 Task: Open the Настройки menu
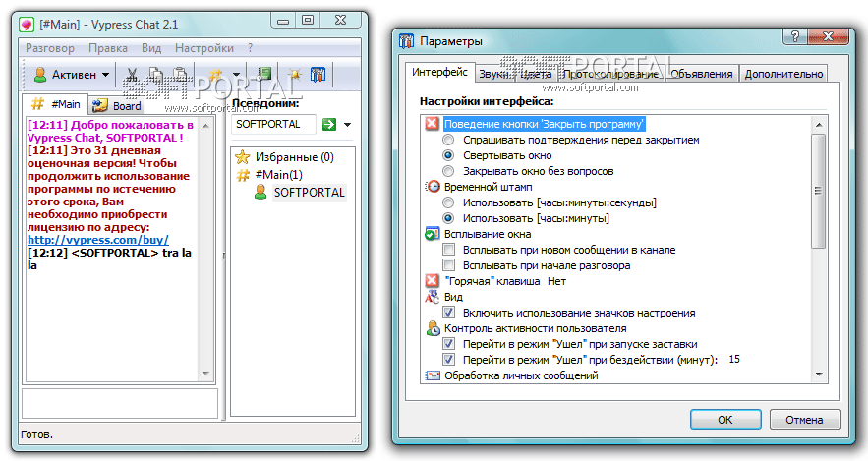pos(204,48)
